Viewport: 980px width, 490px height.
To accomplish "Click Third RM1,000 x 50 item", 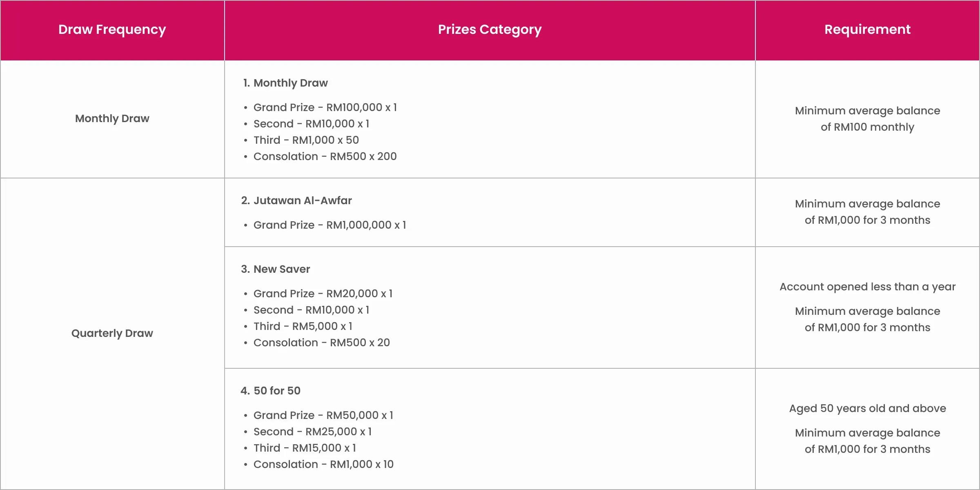I will click(x=306, y=140).
